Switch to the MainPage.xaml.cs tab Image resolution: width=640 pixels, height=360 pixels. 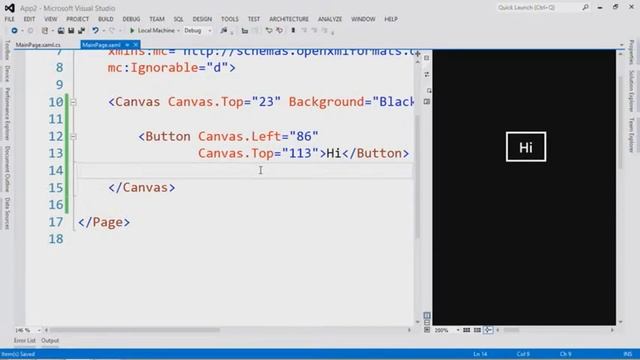[x=38, y=45]
